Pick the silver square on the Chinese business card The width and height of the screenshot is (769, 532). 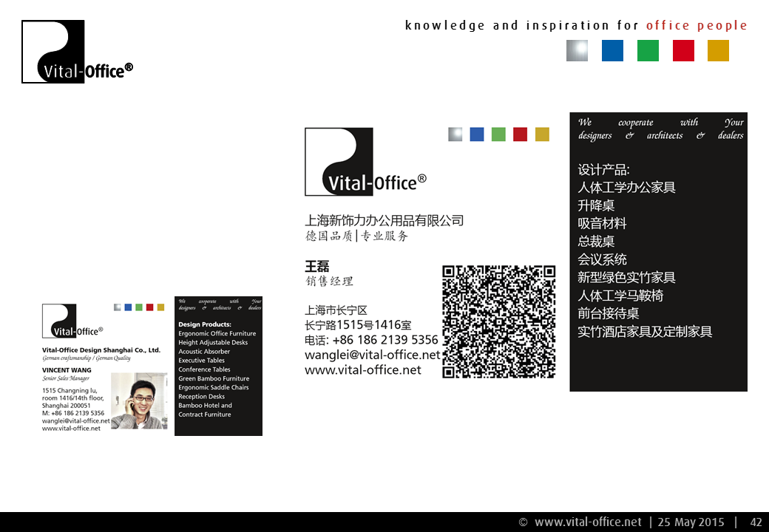(455, 134)
